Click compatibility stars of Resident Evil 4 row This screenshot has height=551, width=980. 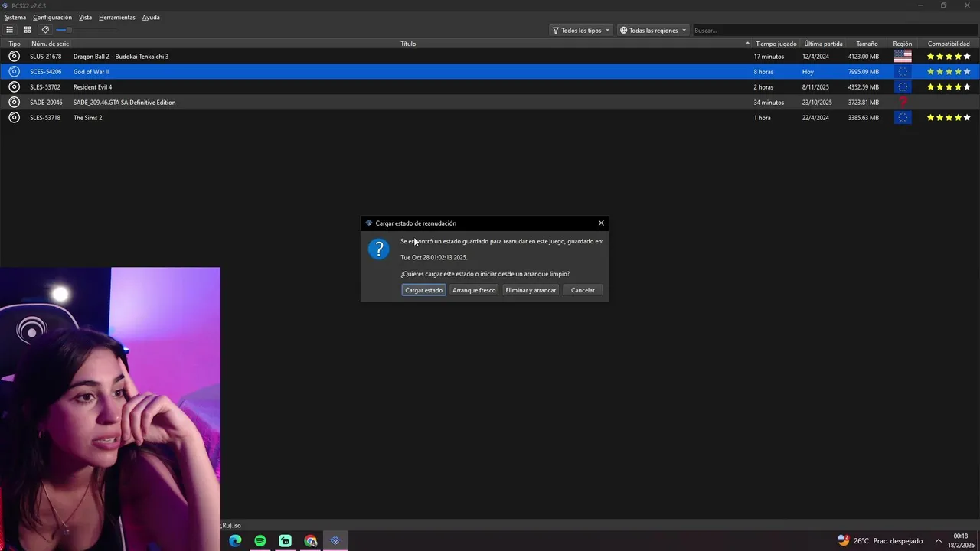point(949,87)
